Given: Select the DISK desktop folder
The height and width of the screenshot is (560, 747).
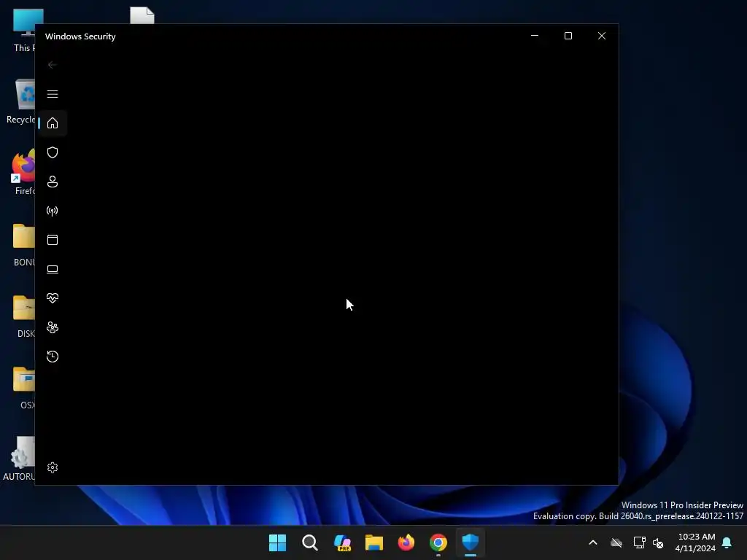Looking at the screenshot, I should [x=25, y=316].
